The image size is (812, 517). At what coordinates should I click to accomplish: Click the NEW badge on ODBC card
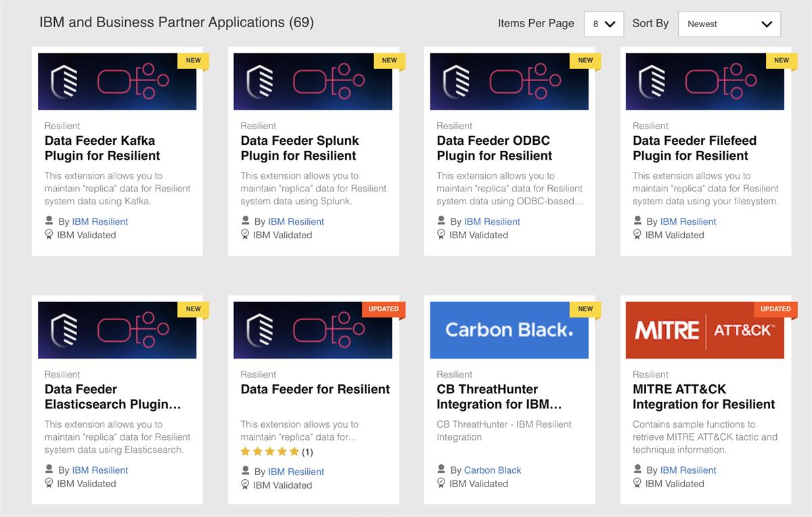pos(585,60)
